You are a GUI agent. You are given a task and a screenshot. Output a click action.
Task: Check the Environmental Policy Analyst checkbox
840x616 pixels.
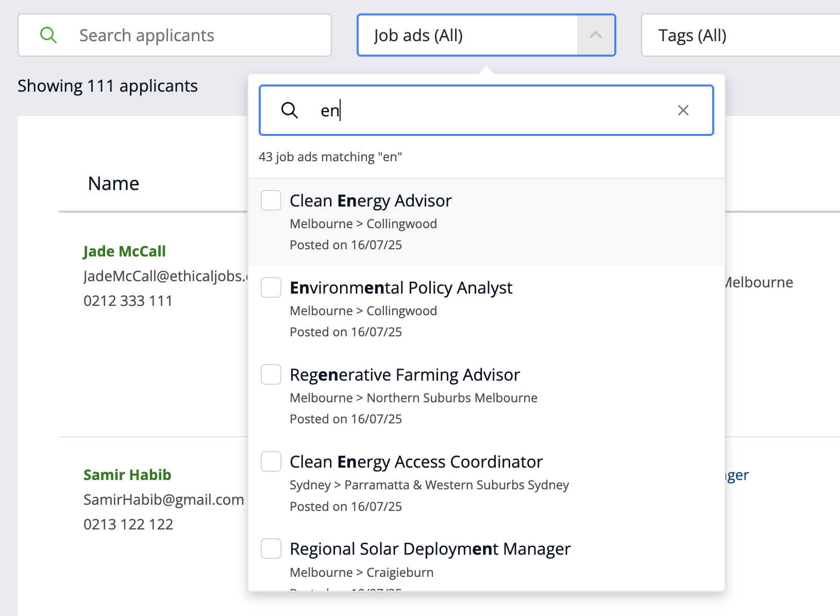click(x=271, y=287)
